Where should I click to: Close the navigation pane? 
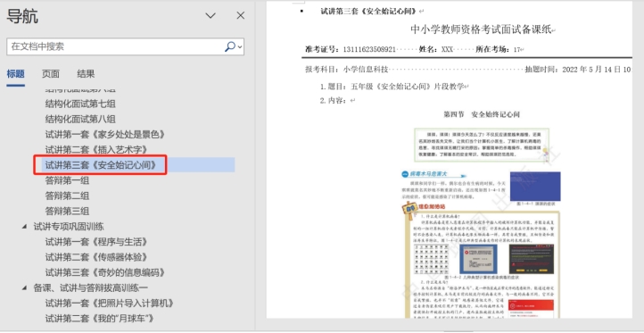tap(241, 15)
